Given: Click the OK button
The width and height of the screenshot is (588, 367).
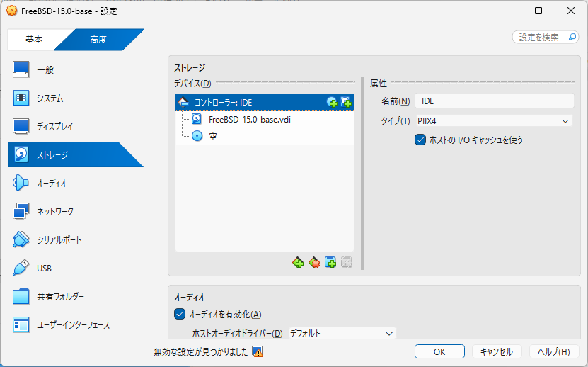Looking at the screenshot, I should tap(439, 352).
